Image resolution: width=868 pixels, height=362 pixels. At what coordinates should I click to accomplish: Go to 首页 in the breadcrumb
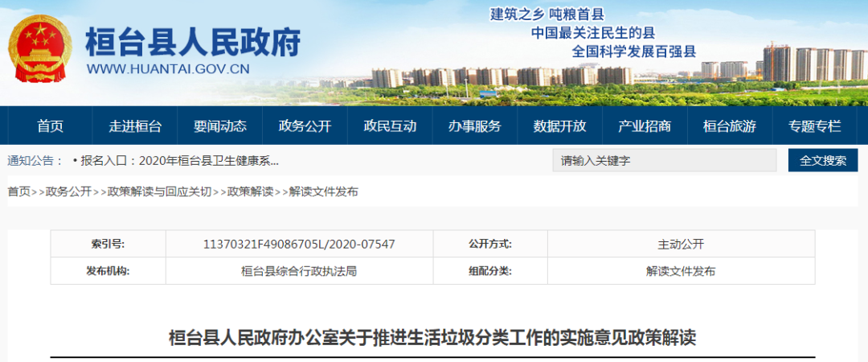tap(18, 191)
